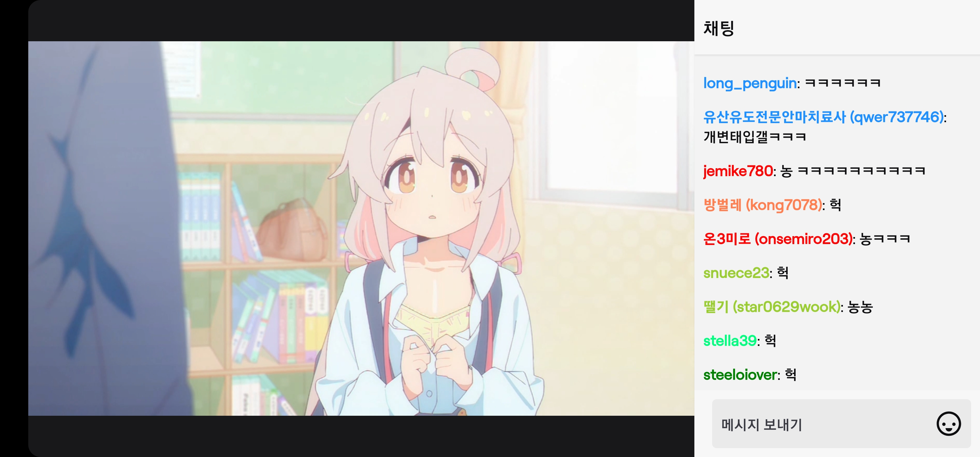980x457 pixels.
Task: Open jemike780's profile from chat
Action: point(738,171)
